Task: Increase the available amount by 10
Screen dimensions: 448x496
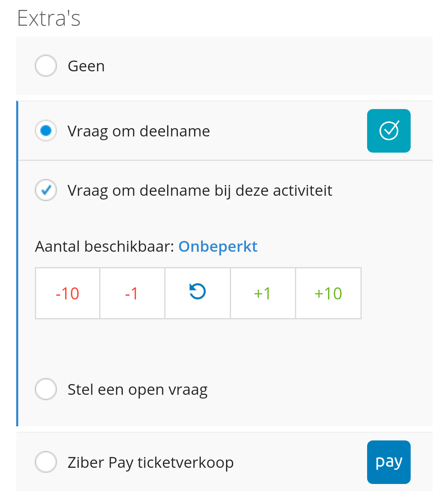Action: tap(329, 293)
